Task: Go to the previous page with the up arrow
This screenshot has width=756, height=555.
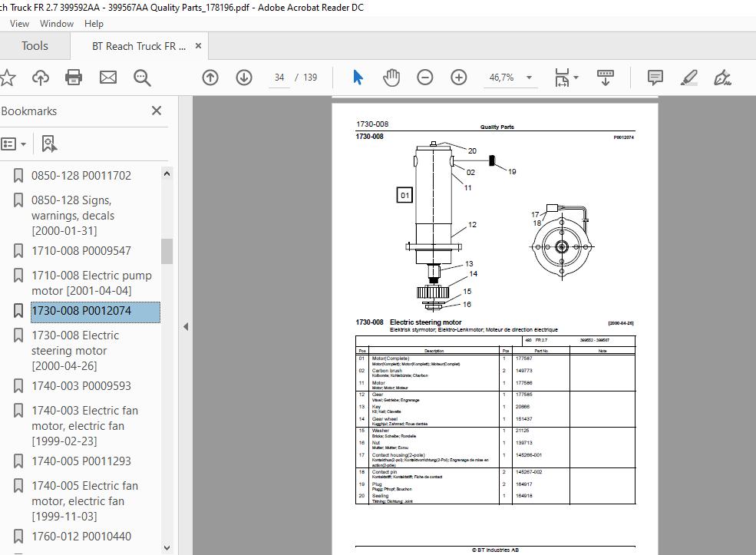Action: click(x=210, y=78)
